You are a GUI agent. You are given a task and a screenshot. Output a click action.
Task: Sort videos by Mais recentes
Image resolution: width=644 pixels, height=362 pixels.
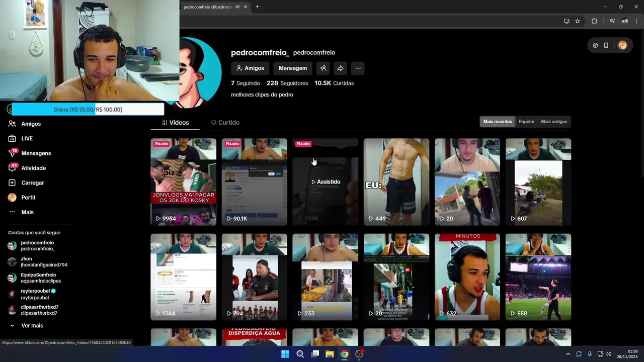(x=498, y=122)
